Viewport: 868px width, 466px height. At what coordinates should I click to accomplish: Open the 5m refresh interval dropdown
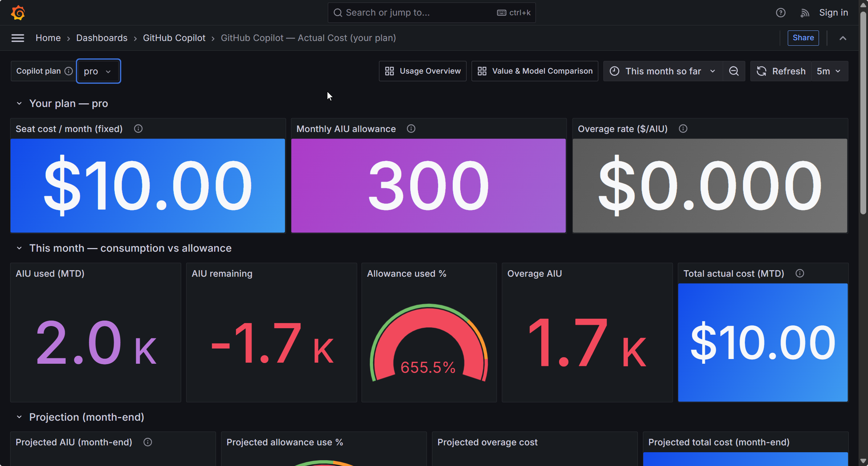tap(830, 71)
